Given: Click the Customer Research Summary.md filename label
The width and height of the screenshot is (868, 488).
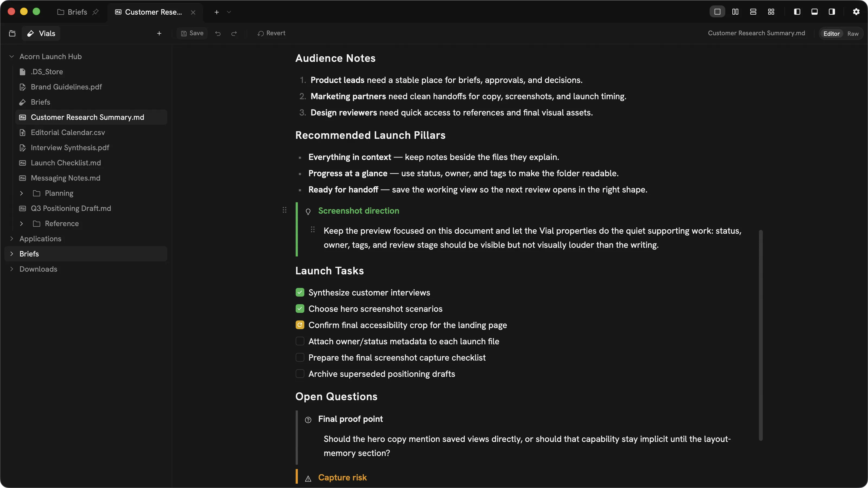Looking at the screenshot, I should coord(757,33).
